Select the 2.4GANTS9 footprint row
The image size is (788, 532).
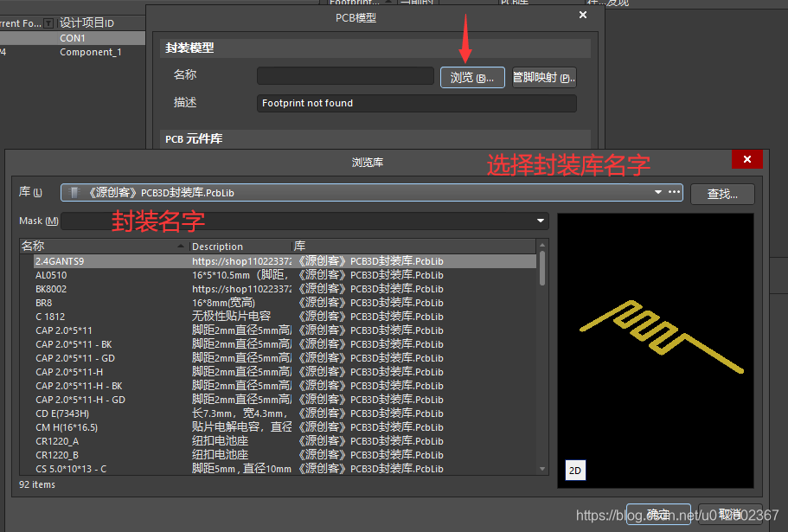60,261
